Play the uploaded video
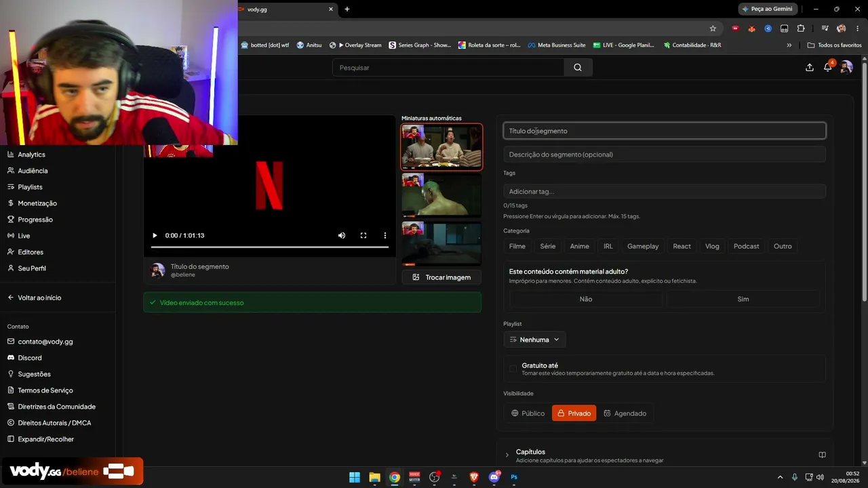The width and height of the screenshot is (868, 488). click(155, 235)
